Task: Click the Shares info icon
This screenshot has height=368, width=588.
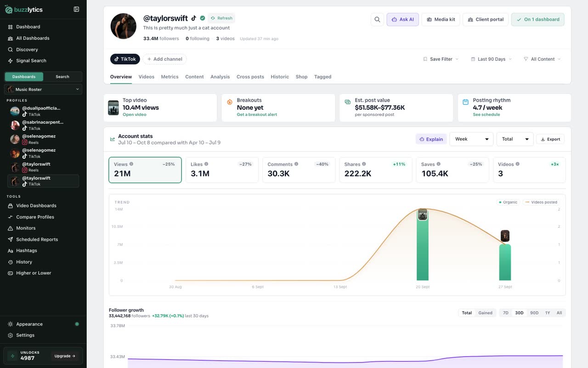Action: (364, 164)
